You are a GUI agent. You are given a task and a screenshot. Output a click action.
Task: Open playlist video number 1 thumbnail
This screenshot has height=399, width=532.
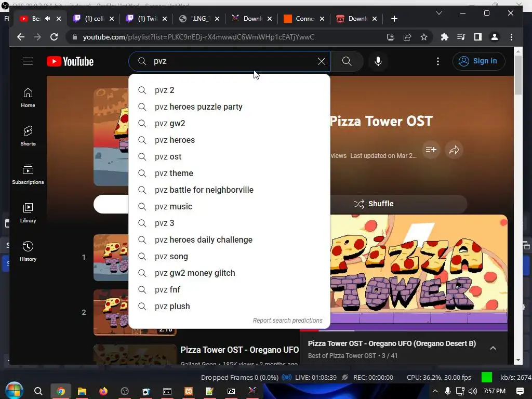tap(111, 258)
